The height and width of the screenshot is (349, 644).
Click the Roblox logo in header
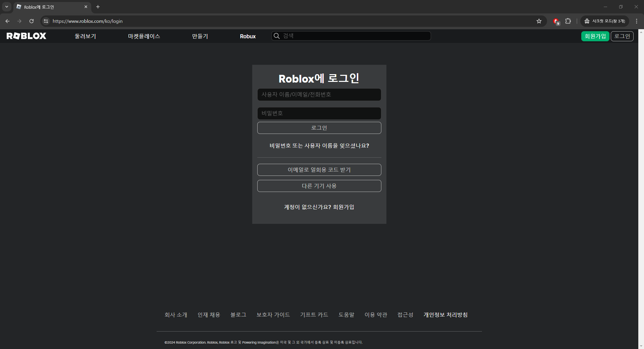pyautogui.click(x=26, y=36)
